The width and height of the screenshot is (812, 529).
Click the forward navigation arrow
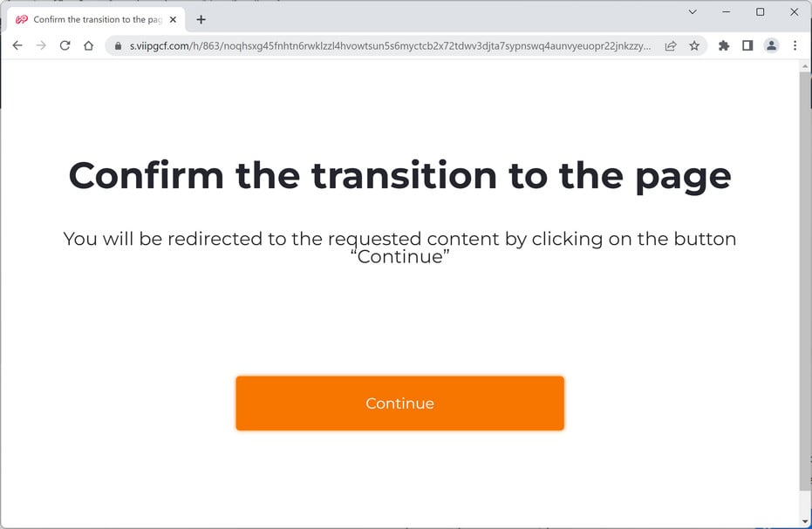coord(41,45)
